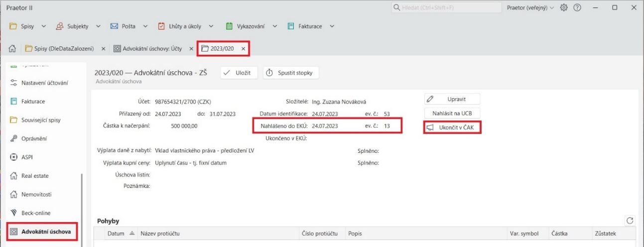Click the Uložit button
The width and height of the screenshot is (644, 247).
239,73
